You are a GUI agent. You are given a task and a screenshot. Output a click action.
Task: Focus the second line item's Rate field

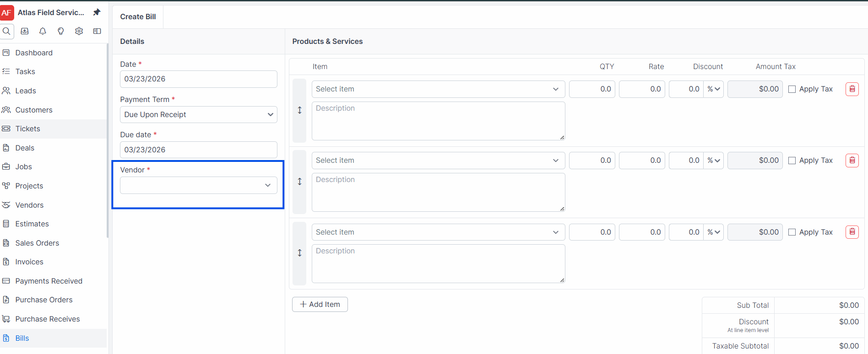click(642, 161)
